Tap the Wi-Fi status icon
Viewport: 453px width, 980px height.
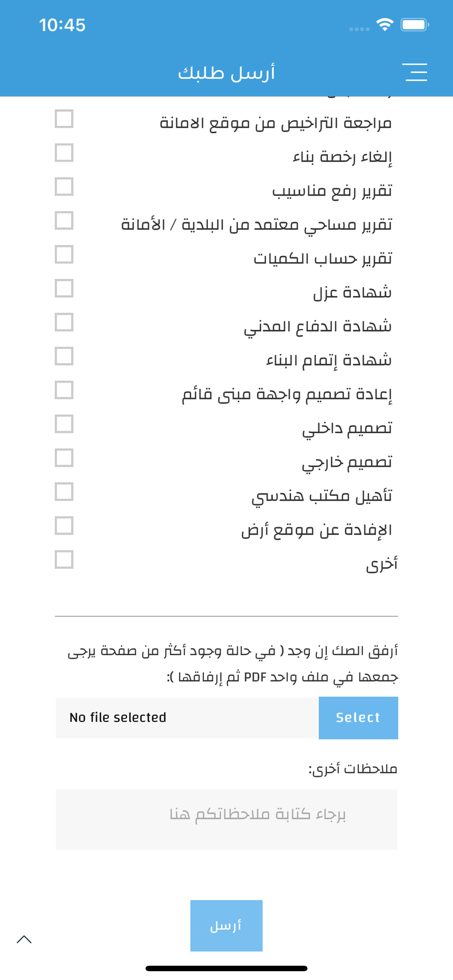[x=385, y=24]
